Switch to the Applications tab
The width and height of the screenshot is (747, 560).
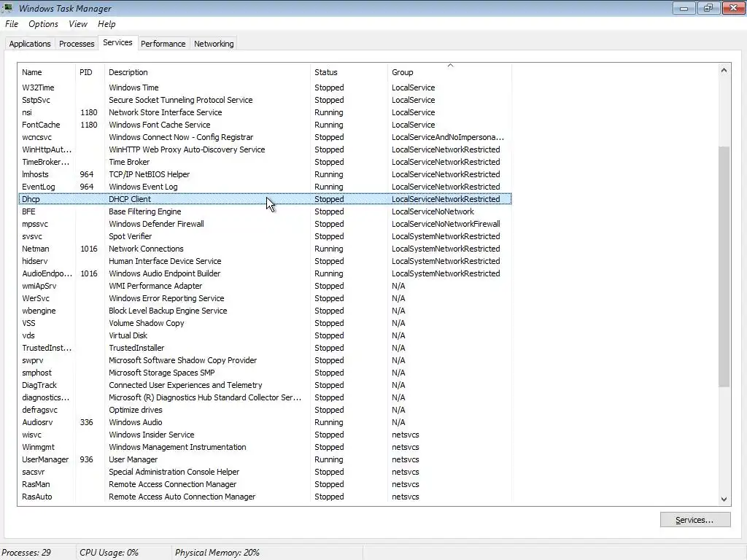pyautogui.click(x=29, y=44)
